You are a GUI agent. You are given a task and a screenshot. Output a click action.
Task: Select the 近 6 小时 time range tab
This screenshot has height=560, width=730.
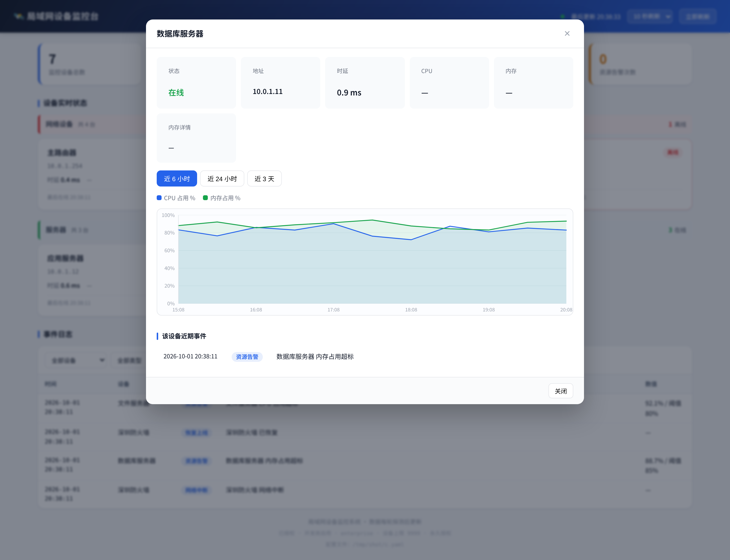[x=177, y=179]
